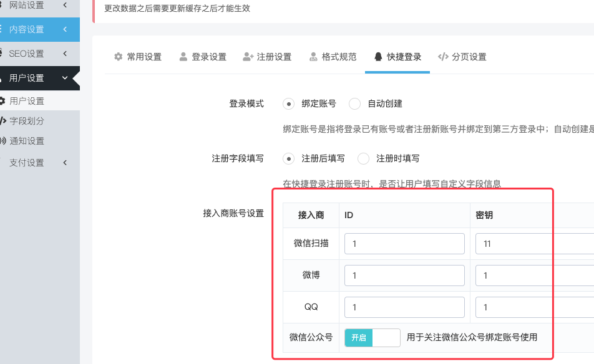
Task: Expand the 网站设置 sidebar chevron
Action: [65, 5]
